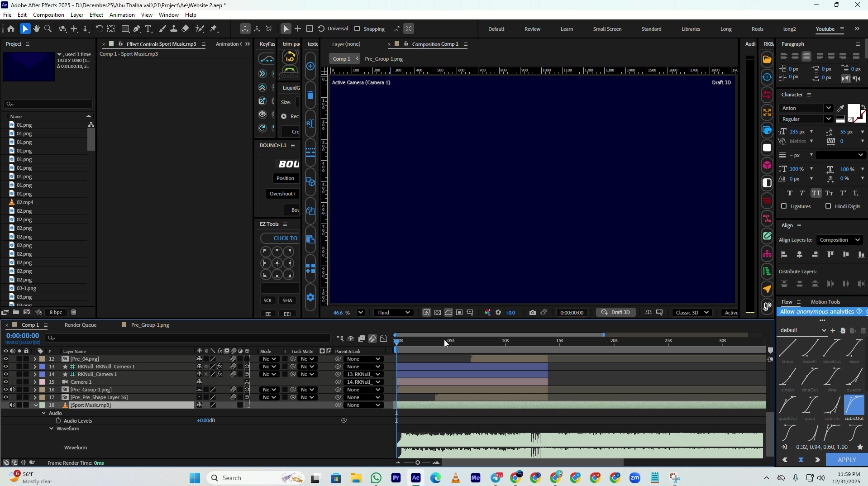Open WhatsApp from taskbar

pyautogui.click(x=377, y=478)
